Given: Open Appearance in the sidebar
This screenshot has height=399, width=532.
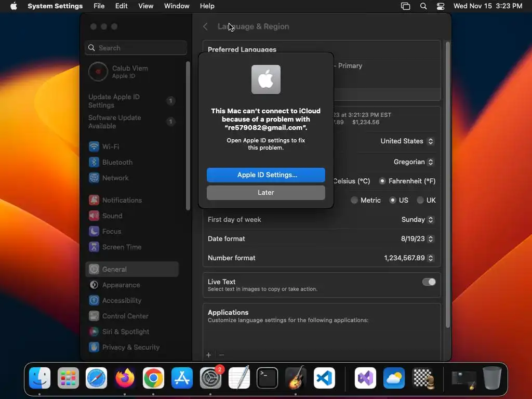Looking at the screenshot, I should click(x=131, y=285).
